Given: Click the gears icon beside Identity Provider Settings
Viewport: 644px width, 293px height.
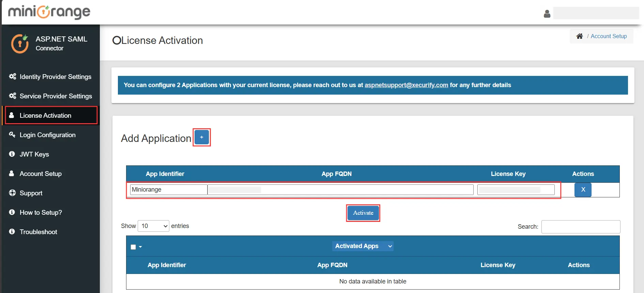Looking at the screenshot, I should tap(13, 76).
